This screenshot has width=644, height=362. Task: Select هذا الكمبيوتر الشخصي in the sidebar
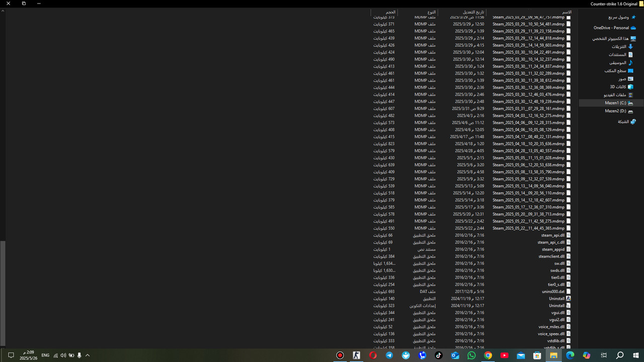[614, 38]
